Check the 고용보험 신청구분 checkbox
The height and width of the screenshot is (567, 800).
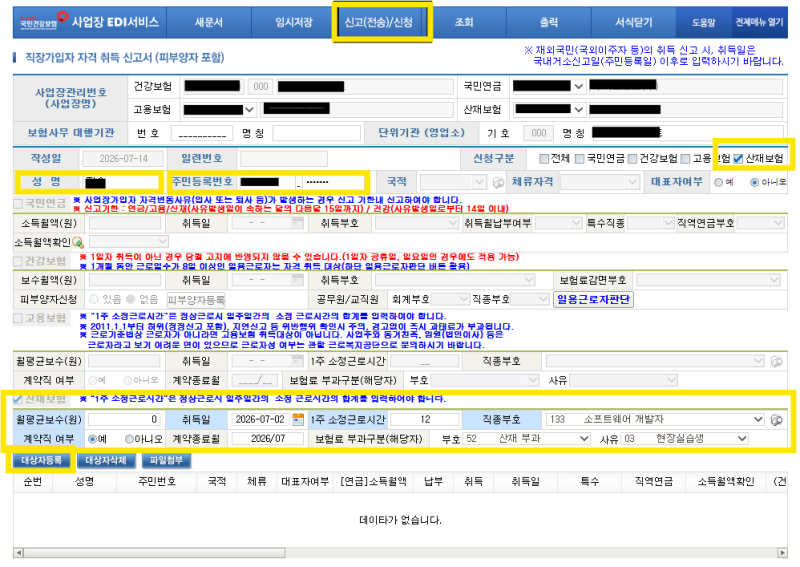(x=686, y=159)
